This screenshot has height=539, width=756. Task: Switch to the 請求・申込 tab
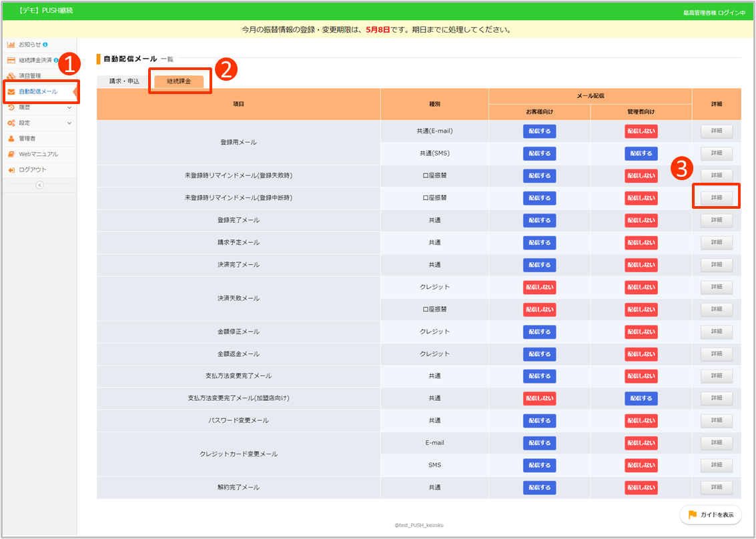pos(124,81)
